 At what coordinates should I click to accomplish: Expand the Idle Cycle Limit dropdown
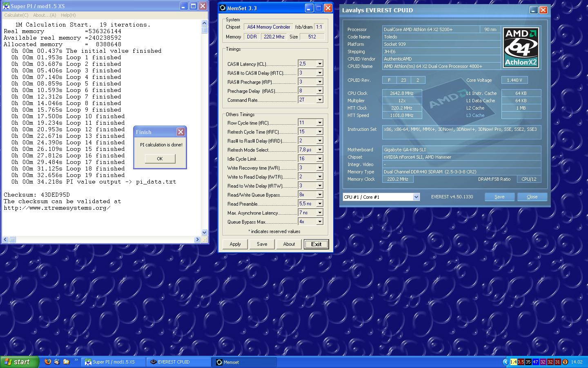click(320, 159)
